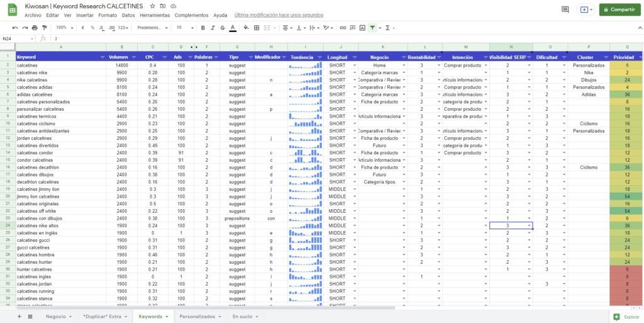644x323 pixels.
Task: Star this document
Action: pyautogui.click(x=152, y=6)
